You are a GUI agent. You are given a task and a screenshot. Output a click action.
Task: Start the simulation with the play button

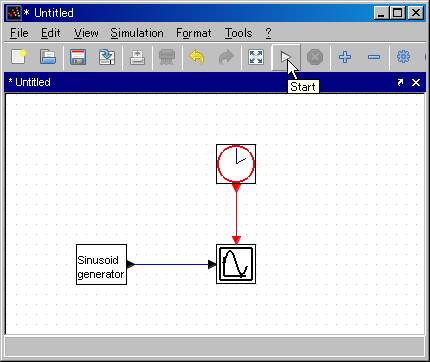click(x=285, y=57)
